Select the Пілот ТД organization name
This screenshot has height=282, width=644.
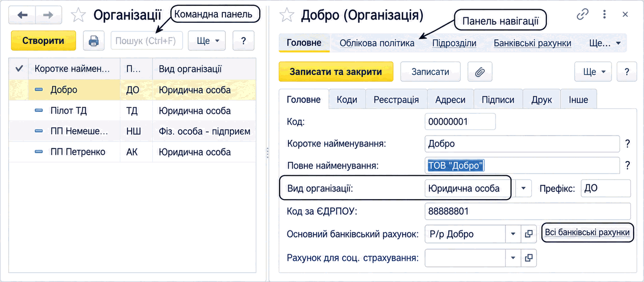point(69,111)
